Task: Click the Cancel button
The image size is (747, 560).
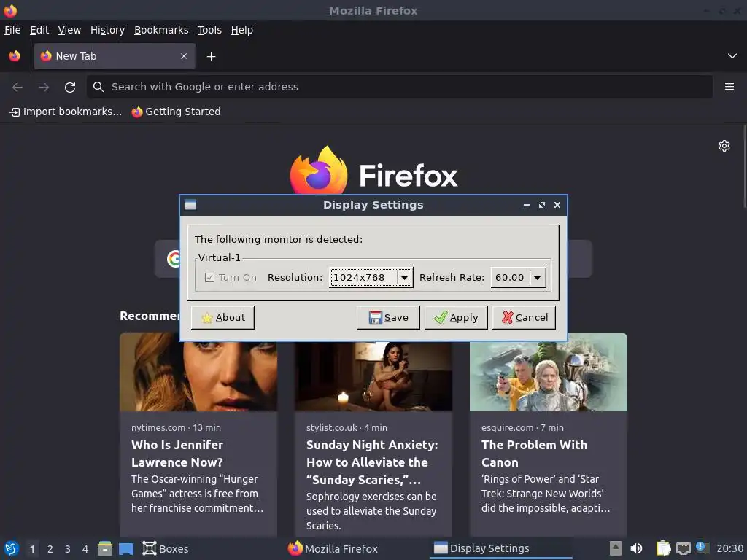Action: pos(524,318)
